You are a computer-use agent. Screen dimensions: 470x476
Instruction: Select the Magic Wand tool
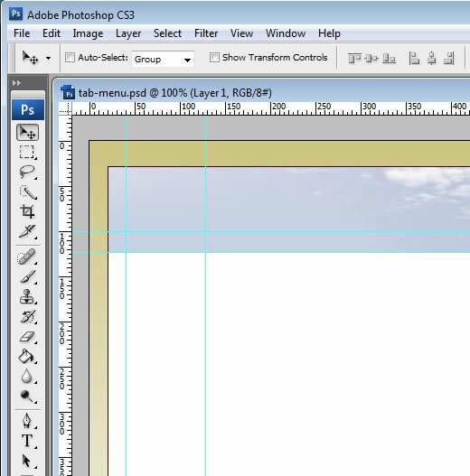27,192
